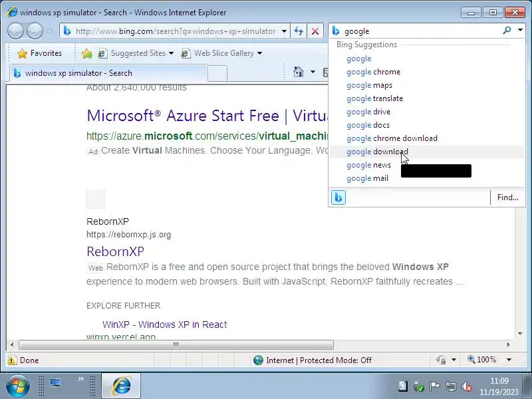Image resolution: width=532 pixels, height=399 pixels.
Task: Click horizontal scrollbar left arrow
Action: [x=12, y=344]
